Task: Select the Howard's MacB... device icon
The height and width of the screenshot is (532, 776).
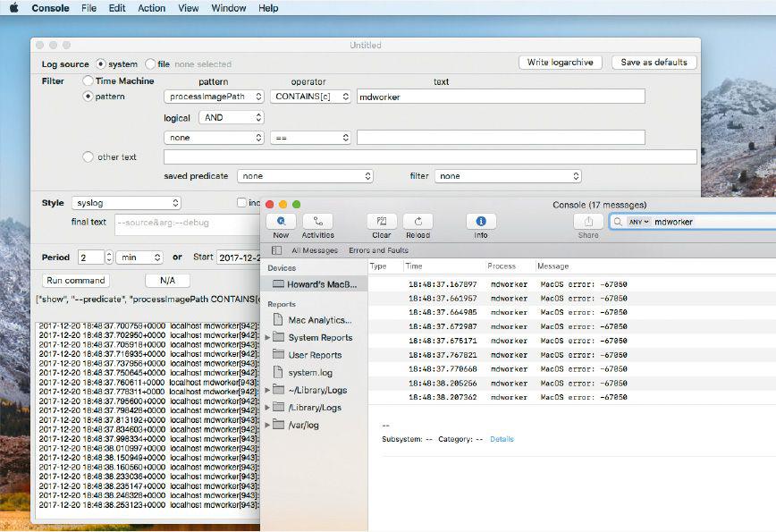Action: (279, 284)
